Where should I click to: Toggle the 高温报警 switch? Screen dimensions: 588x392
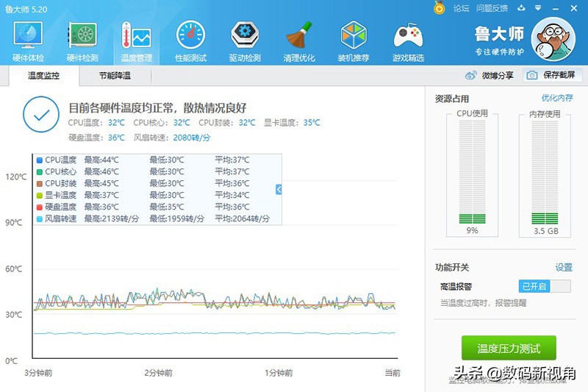pyautogui.click(x=545, y=286)
